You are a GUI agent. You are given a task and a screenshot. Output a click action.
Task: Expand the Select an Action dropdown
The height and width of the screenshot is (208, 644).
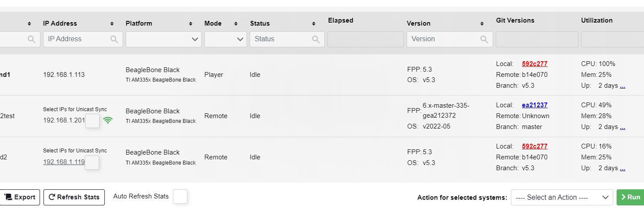pos(561,197)
